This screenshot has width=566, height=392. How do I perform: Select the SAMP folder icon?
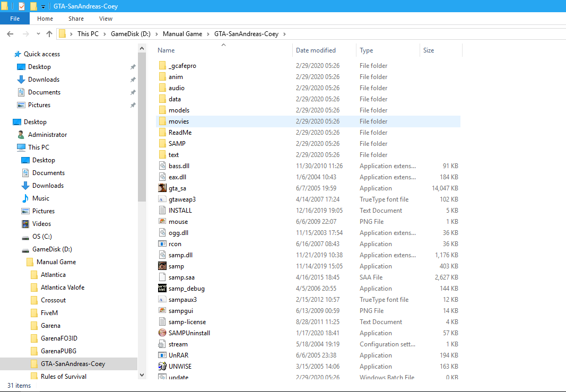[162, 144]
